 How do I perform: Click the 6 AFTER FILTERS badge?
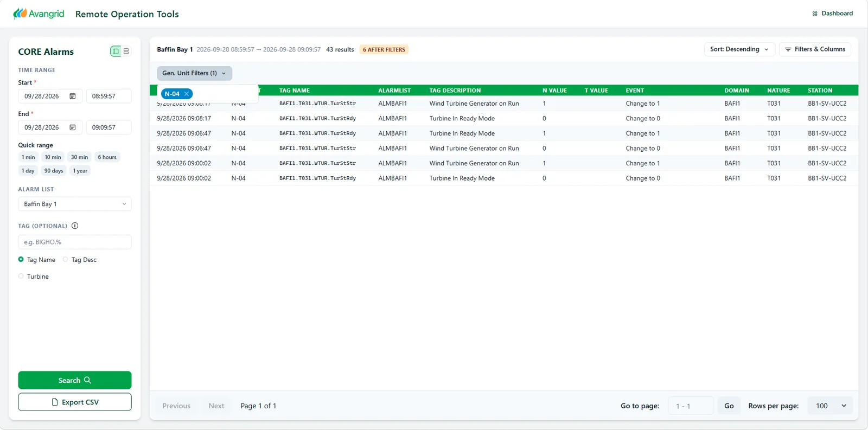click(x=384, y=50)
